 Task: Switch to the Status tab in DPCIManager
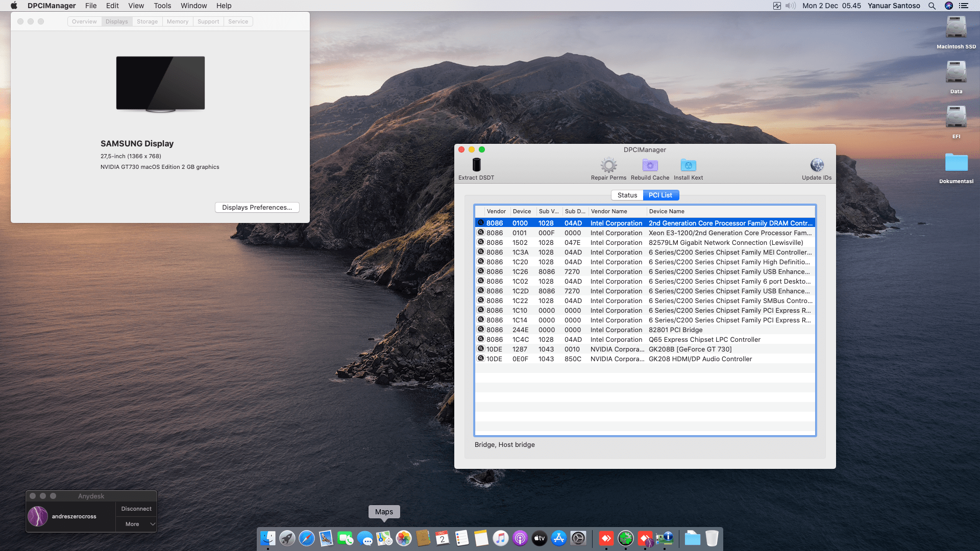click(627, 195)
